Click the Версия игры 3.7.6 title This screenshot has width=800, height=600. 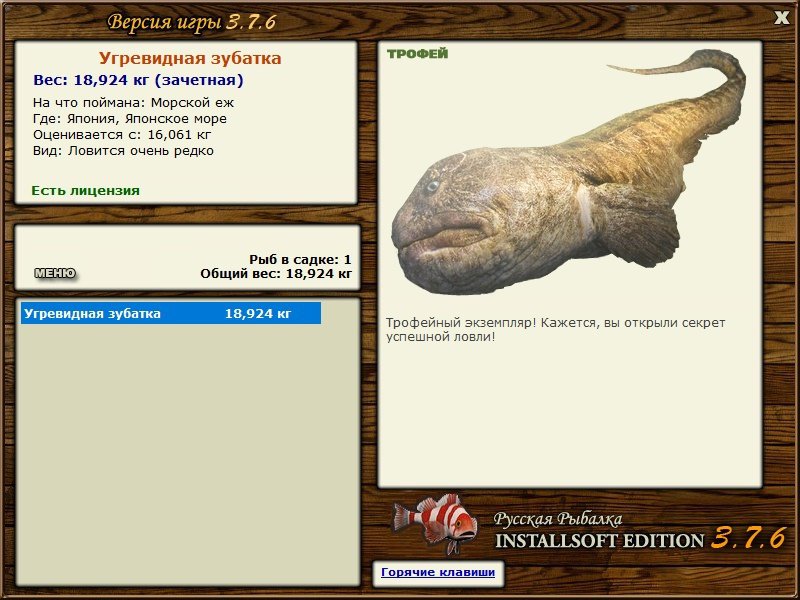coord(191,22)
